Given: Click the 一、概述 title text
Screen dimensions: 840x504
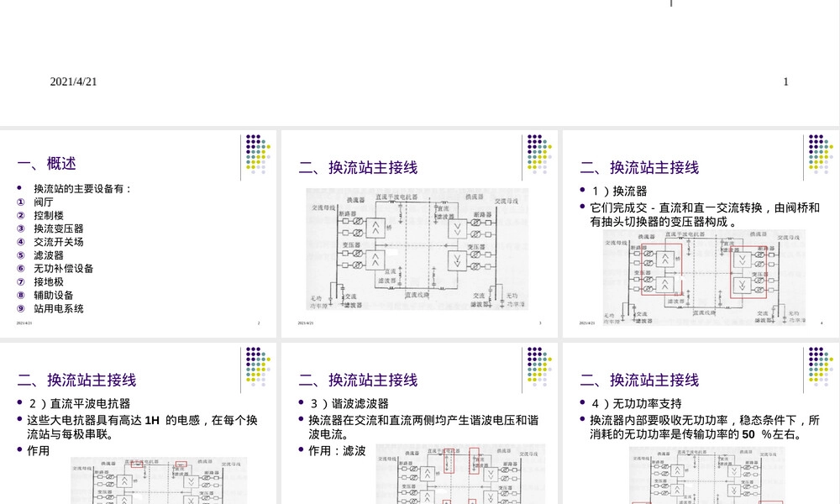Looking at the screenshot, I should pyautogui.click(x=46, y=163).
